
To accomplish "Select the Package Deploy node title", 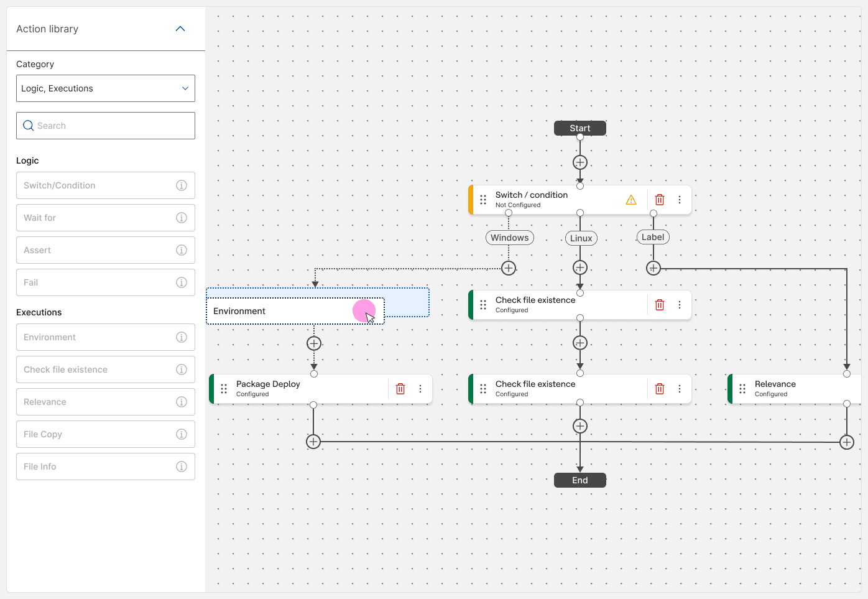I will tap(268, 384).
